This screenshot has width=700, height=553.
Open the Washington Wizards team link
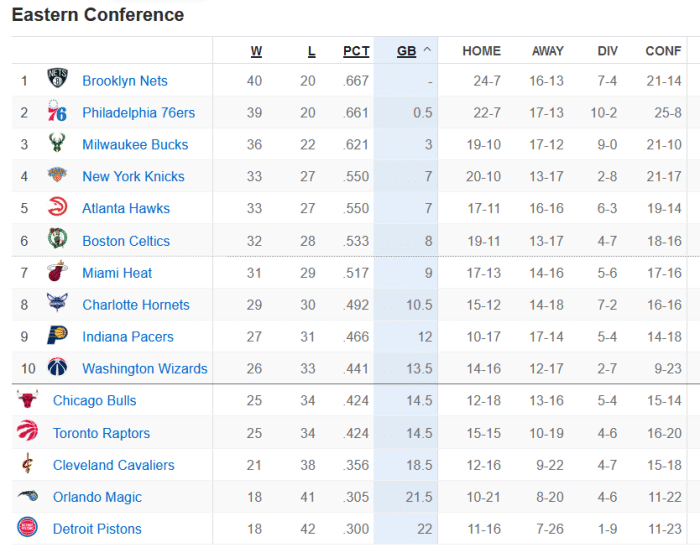[x=144, y=369]
